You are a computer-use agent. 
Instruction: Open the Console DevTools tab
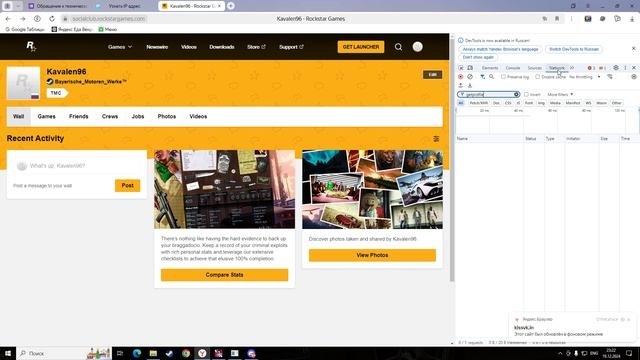513,68
